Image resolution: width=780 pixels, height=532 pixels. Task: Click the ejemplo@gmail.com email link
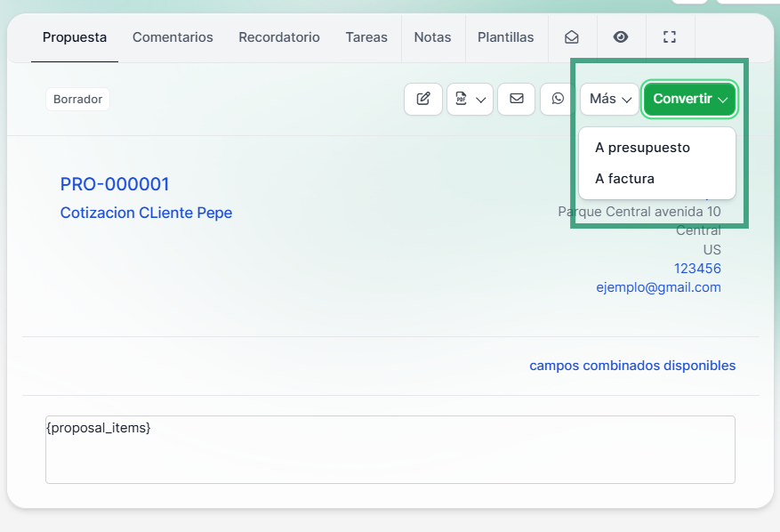[x=658, y=287]
